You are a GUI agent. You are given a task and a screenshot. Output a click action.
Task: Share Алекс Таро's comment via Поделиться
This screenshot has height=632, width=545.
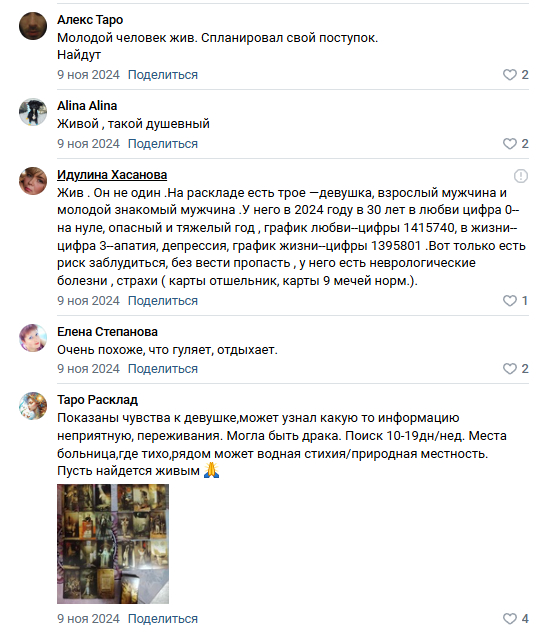click(163, 75)
